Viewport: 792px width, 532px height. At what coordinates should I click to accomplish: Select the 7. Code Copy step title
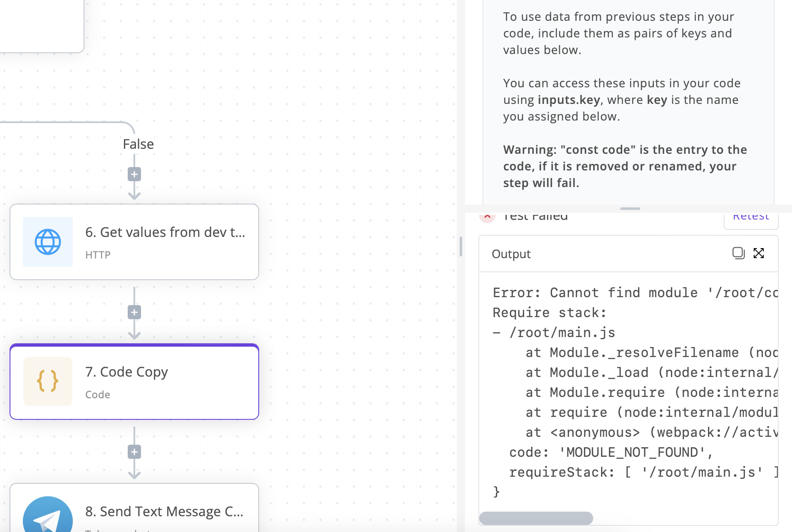point(126,372)
